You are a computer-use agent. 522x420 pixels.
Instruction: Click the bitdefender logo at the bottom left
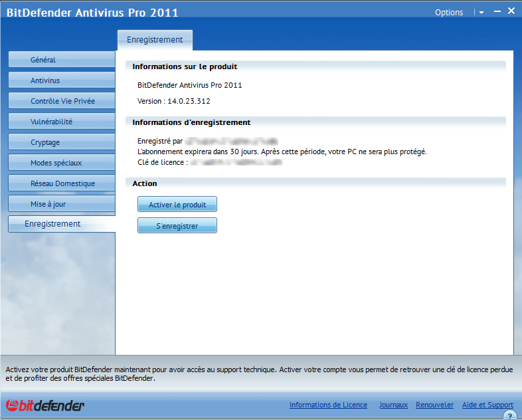coord(45,405)
